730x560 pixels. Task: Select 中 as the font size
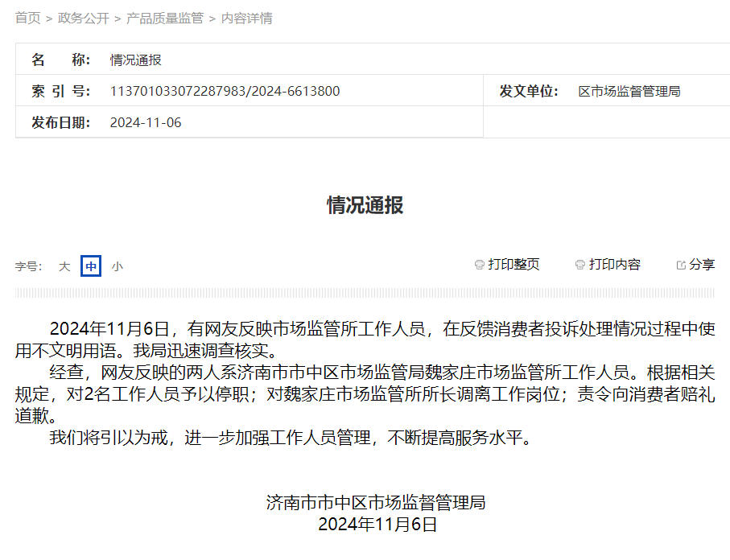click(x=90, y=266)
